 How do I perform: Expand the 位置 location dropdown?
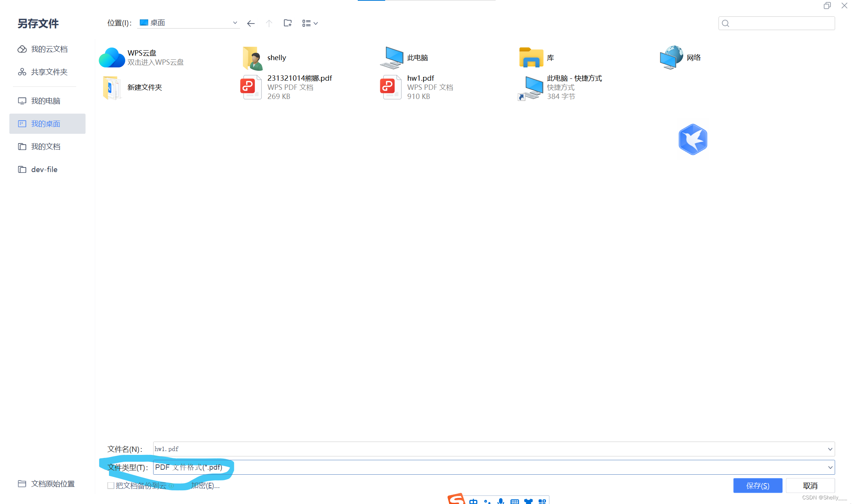point(235,23)
